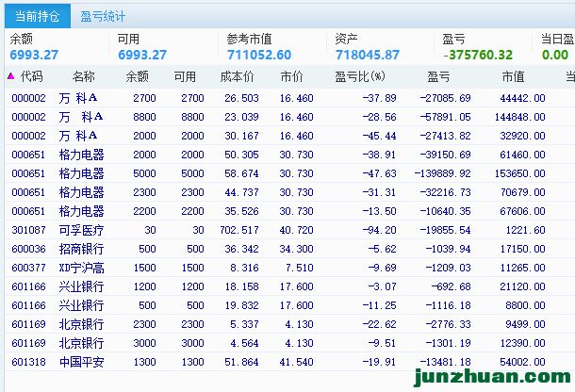Click the sort triangle beside 代码 header

pyautogui.click(x=10, y=76)
